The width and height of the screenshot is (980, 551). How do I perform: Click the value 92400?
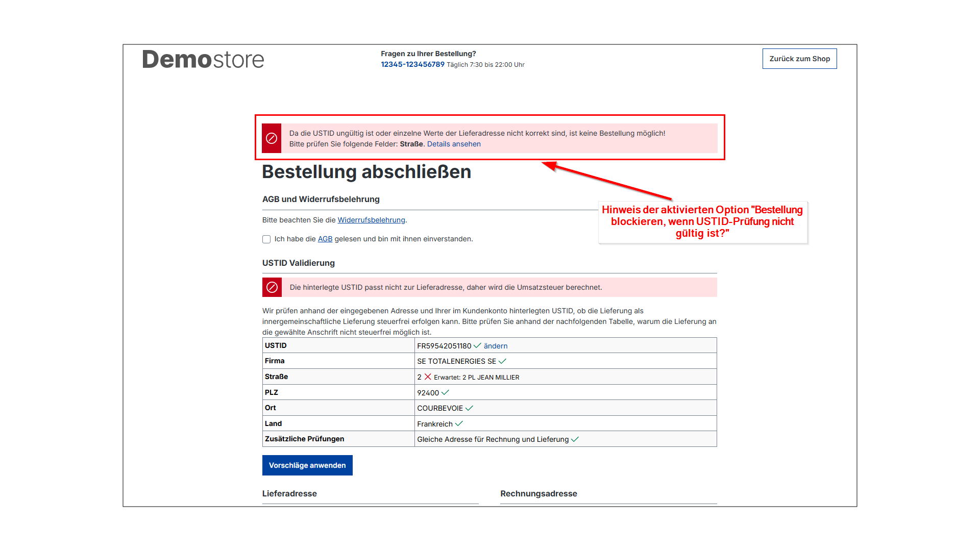click(428, 393)
